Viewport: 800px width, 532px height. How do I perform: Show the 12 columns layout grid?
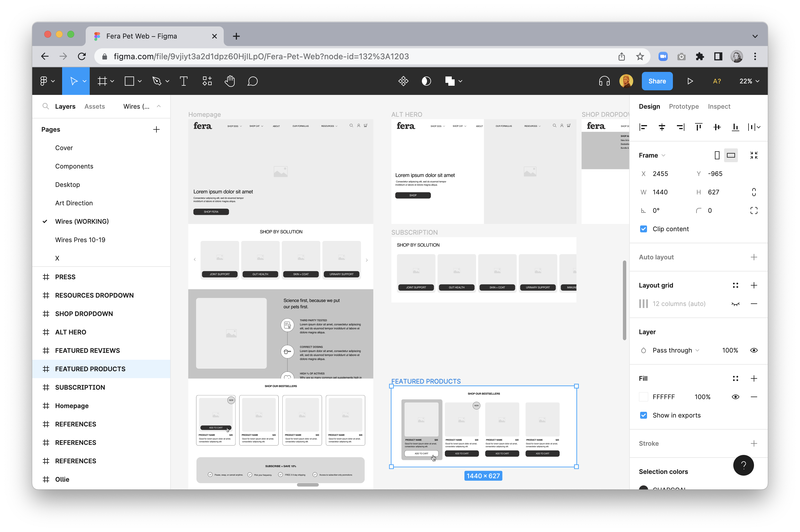point(735,304)
